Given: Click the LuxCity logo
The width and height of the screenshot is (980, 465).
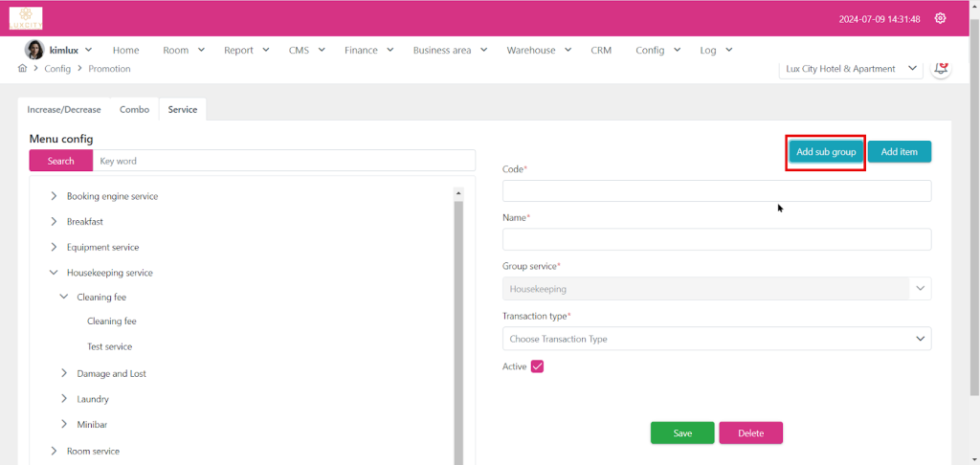Looking at the screenshot, I should [26, 18].
